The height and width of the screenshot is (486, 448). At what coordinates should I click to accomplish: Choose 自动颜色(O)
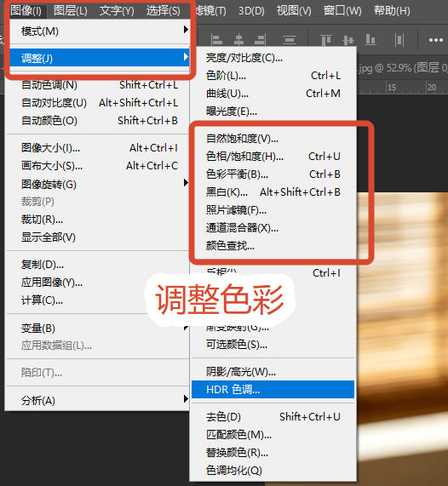(98, 121)
